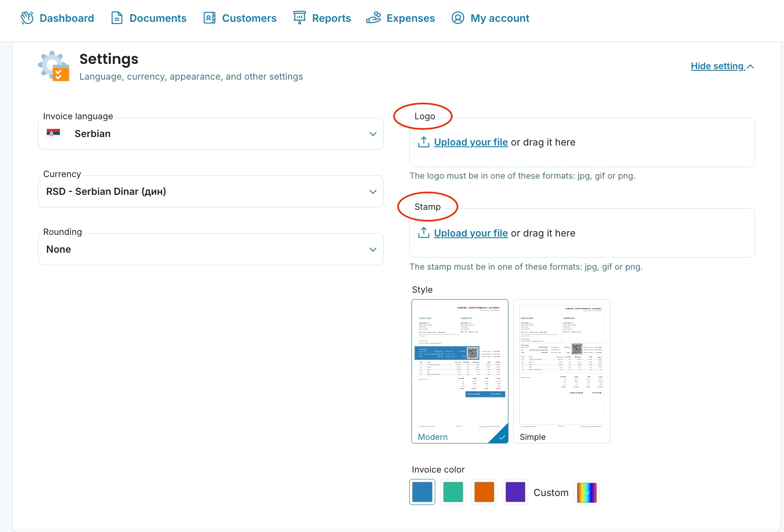
Task: Open the Reports menu item
Action: (x=331, y=18)
